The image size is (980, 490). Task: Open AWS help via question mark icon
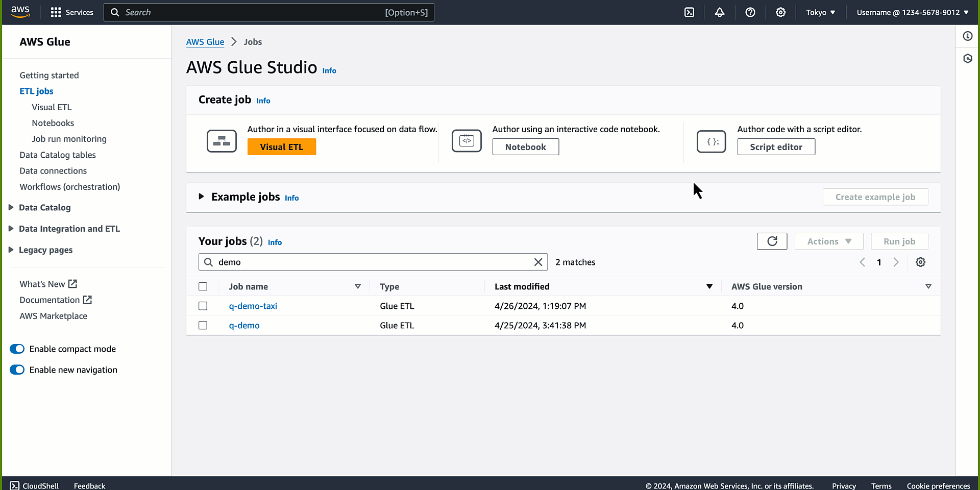750,12
